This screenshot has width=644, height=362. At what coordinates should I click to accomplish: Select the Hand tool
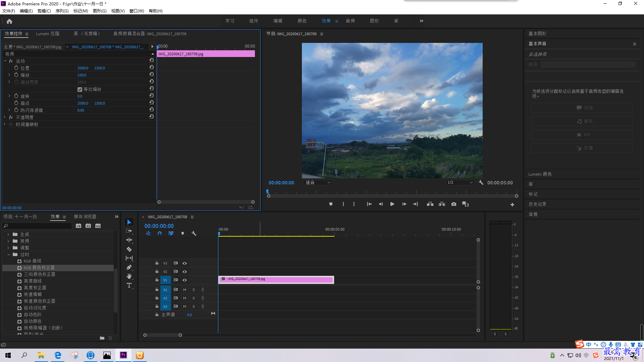129,276
